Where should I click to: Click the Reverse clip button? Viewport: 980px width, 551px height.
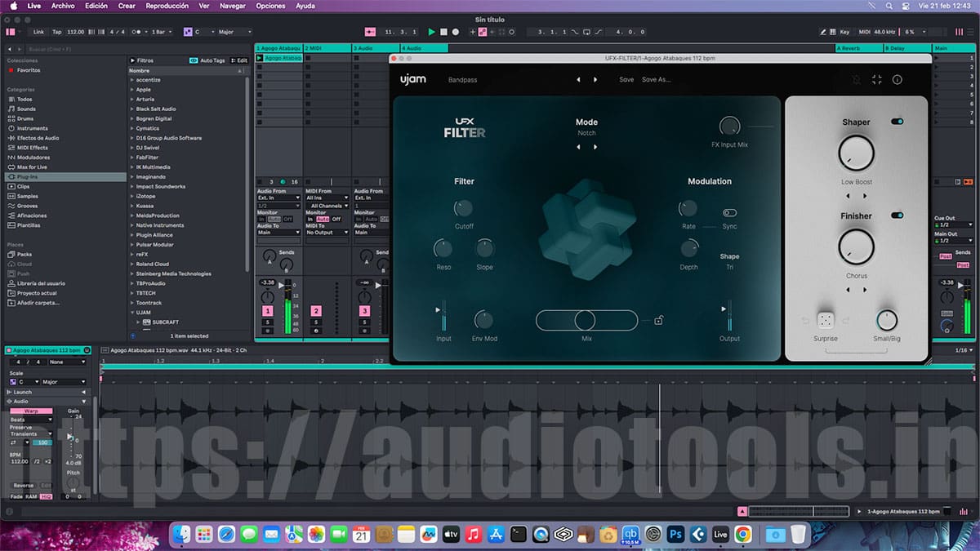tap(24, 485)
